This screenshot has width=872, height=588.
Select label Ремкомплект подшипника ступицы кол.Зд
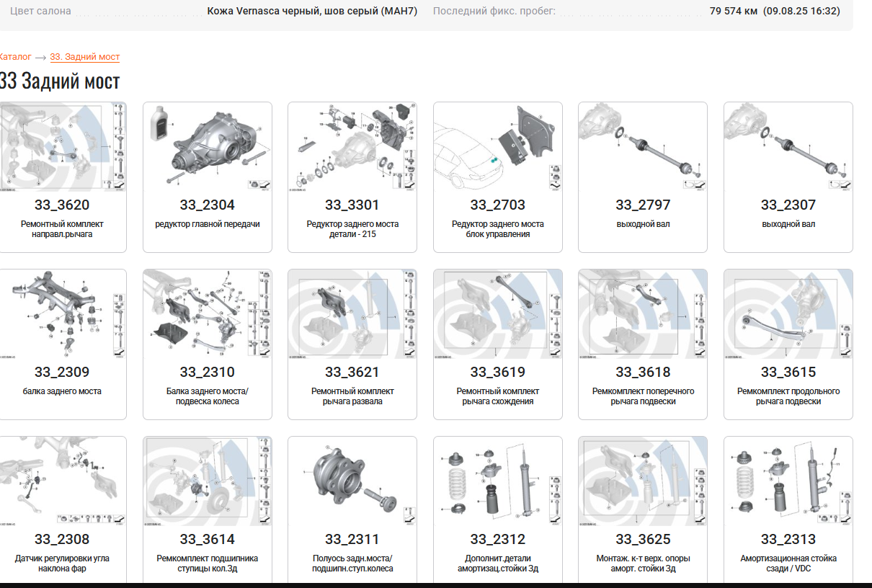point(208,563)
